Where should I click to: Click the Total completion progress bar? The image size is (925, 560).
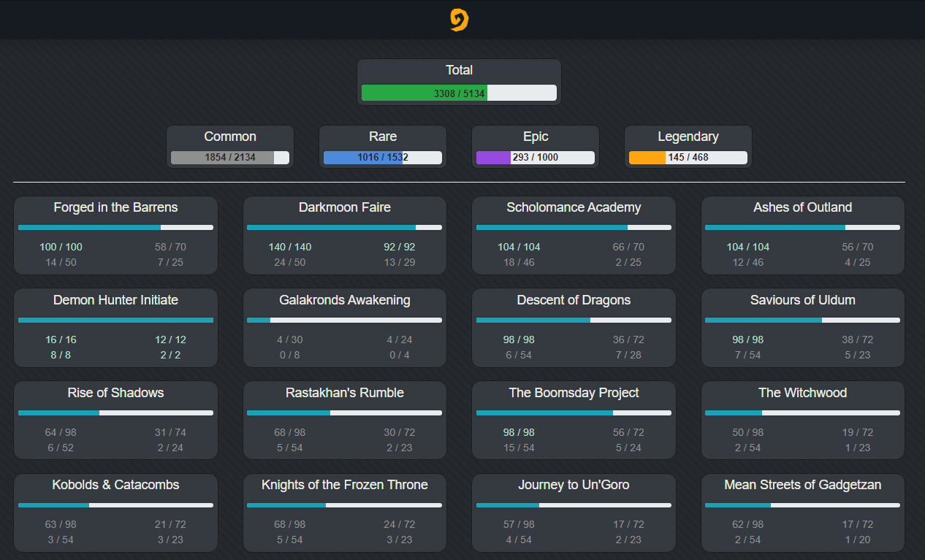tap(459, 93)
